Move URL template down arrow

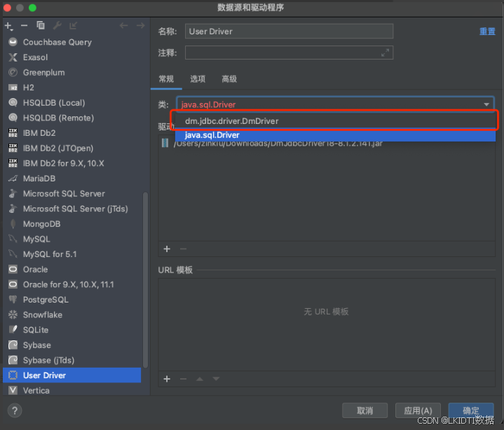click(x=216, y=379)
